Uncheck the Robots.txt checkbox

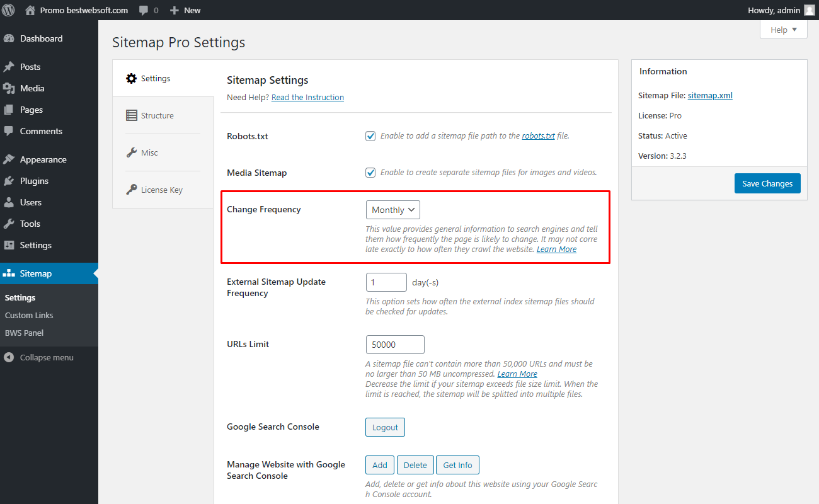[x=370, y=135]
